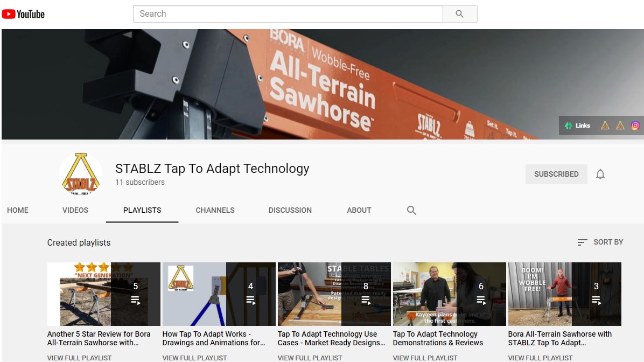Viewport: 644px width, 362px height.
Task: Toggle the notification bell
Action: [x=600, y=174]
